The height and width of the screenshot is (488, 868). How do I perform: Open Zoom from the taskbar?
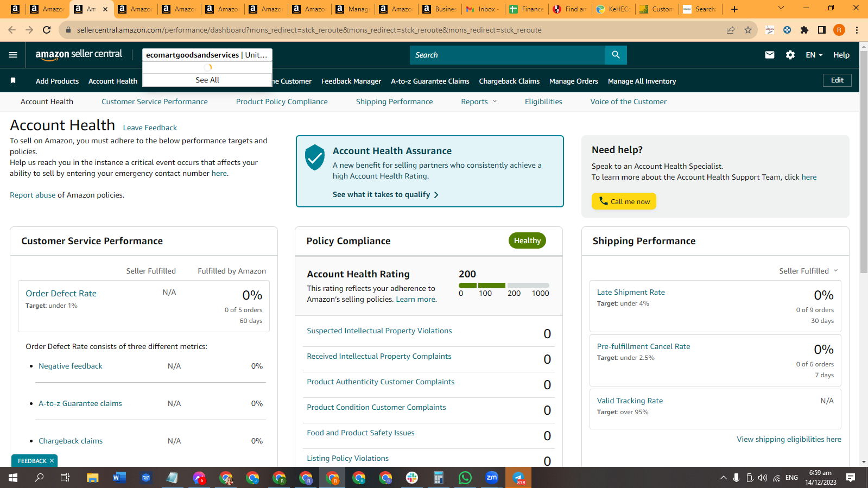tap(492, 478)
